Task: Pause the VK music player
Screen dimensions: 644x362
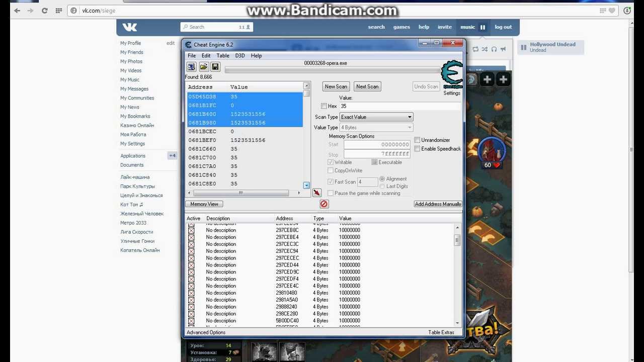Action: pyautogui.click(x=482, y=27)
